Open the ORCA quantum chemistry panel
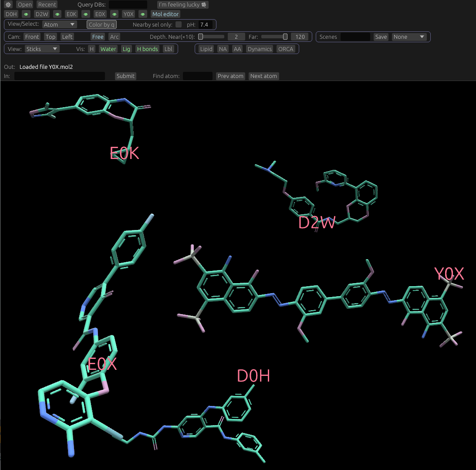This screenshot has height=470, width=476. click(286, 49)
